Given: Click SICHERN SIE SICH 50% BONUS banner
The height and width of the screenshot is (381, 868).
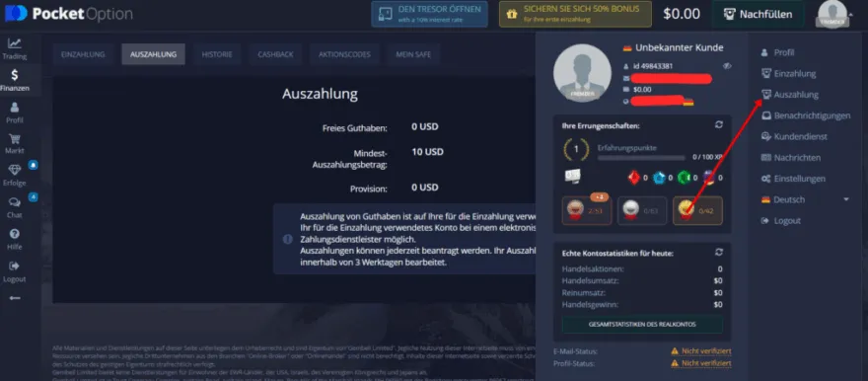Looking at the screenshot, I should (575, 14).
